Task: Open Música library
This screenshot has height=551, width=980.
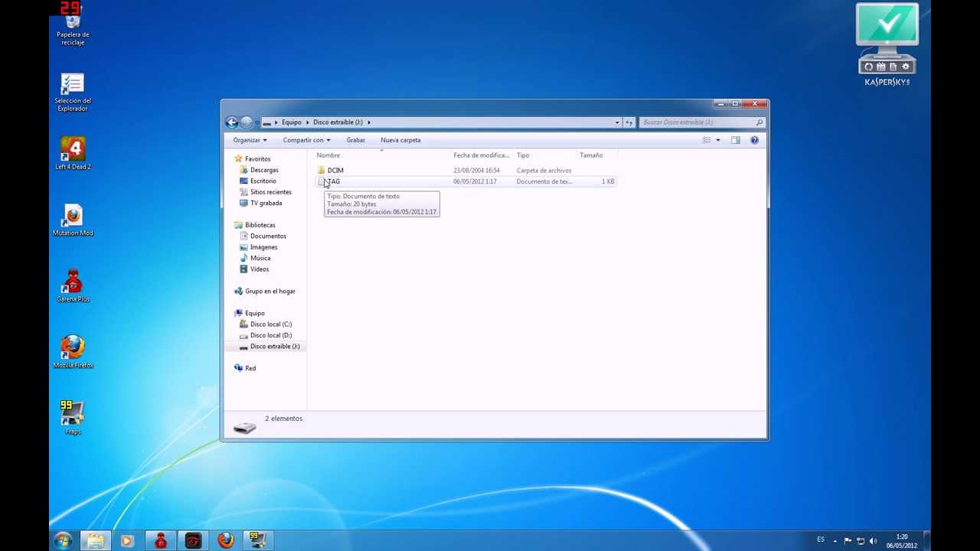Action: pos(260,258)
